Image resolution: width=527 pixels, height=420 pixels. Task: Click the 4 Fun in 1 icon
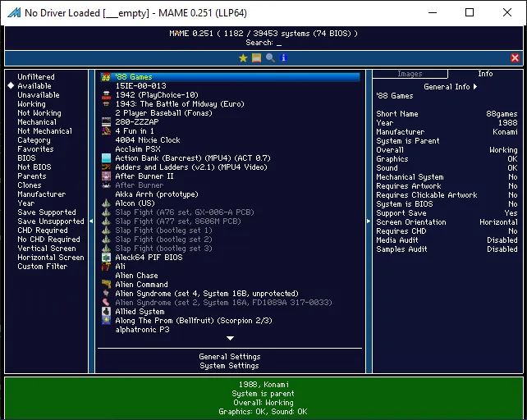pos(106,131)
